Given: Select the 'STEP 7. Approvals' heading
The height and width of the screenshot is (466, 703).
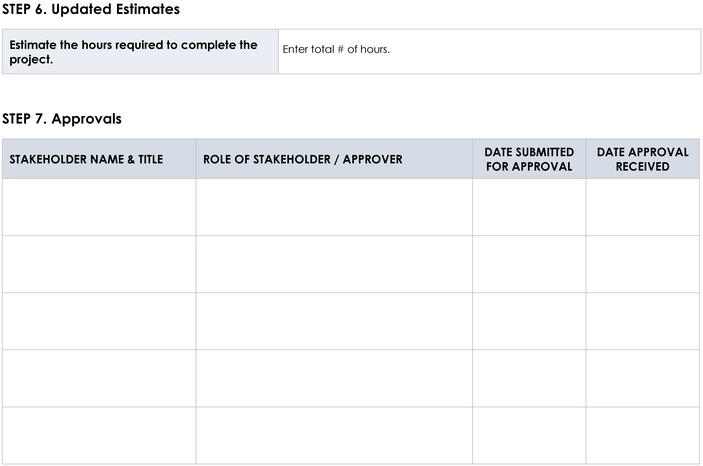Looking at the screenshot, I should [x=62, y=119].
